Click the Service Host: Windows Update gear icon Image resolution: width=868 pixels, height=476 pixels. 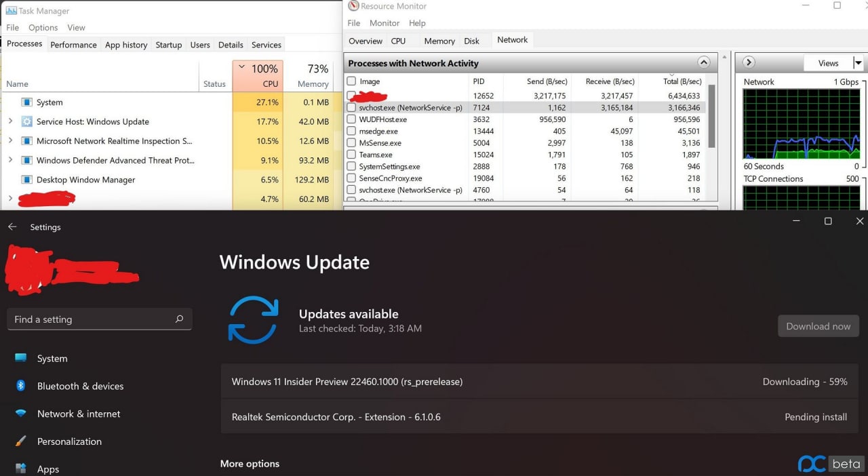(x=26, y=121)
